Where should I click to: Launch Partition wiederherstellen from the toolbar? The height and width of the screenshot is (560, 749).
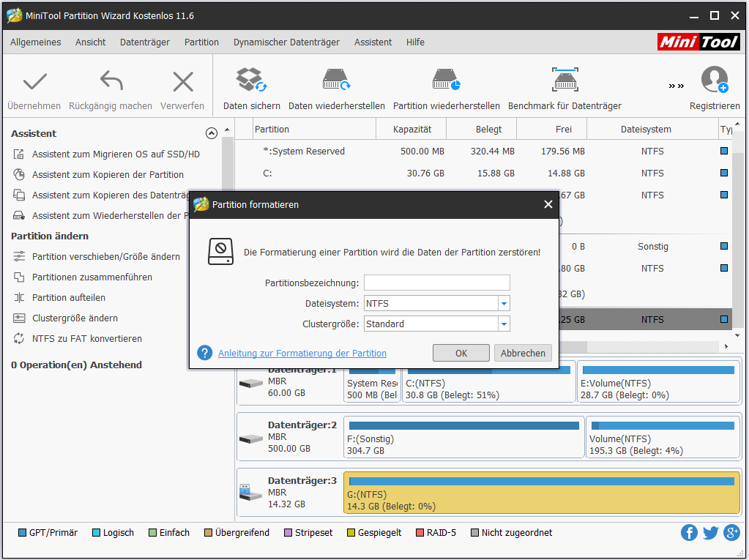click(446, 81)
